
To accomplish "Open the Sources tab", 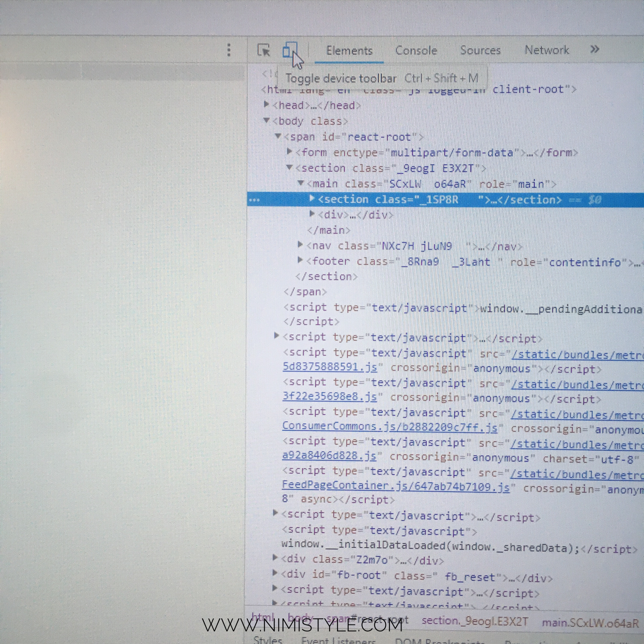I will coord(480,50).
